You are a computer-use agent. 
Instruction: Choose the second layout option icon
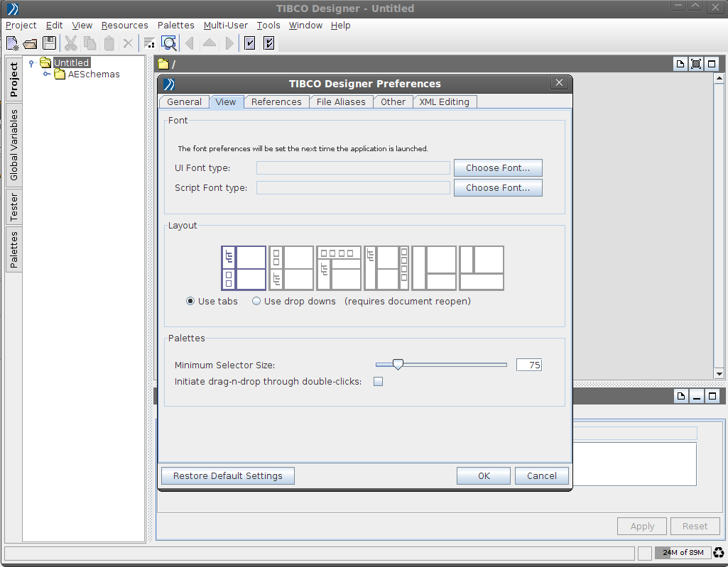click(291, 268)
